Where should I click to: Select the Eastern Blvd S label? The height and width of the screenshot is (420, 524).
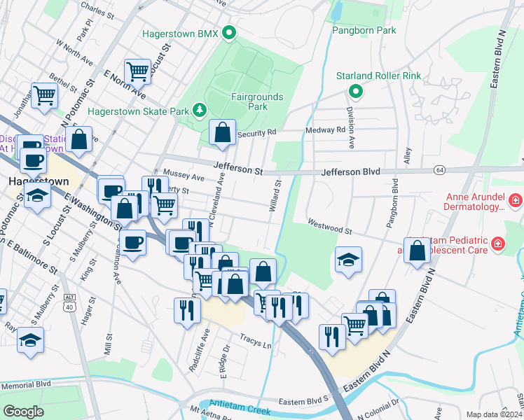click(x=303, y=400)
